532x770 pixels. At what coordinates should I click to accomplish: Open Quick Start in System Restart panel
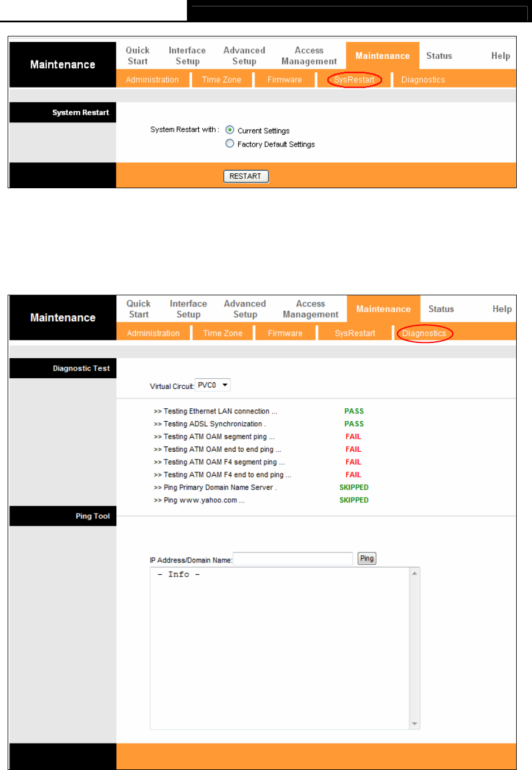point(138,56)
